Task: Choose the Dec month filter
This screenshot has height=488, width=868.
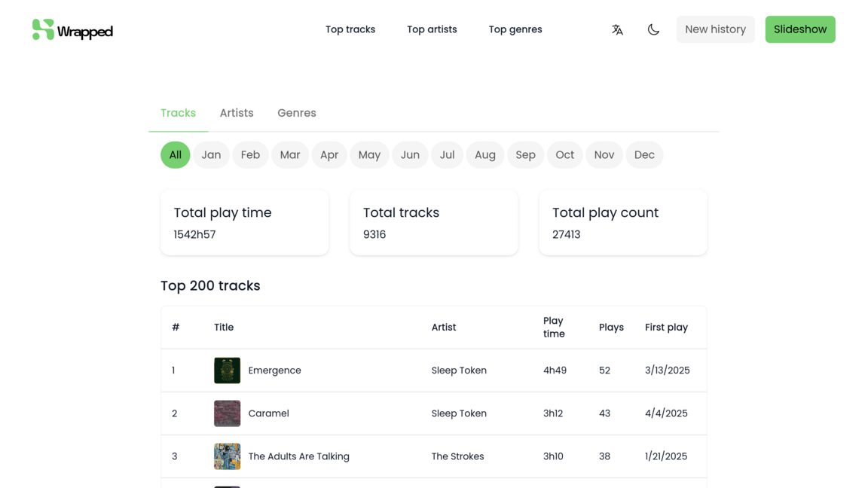Action: click(644, 154)
